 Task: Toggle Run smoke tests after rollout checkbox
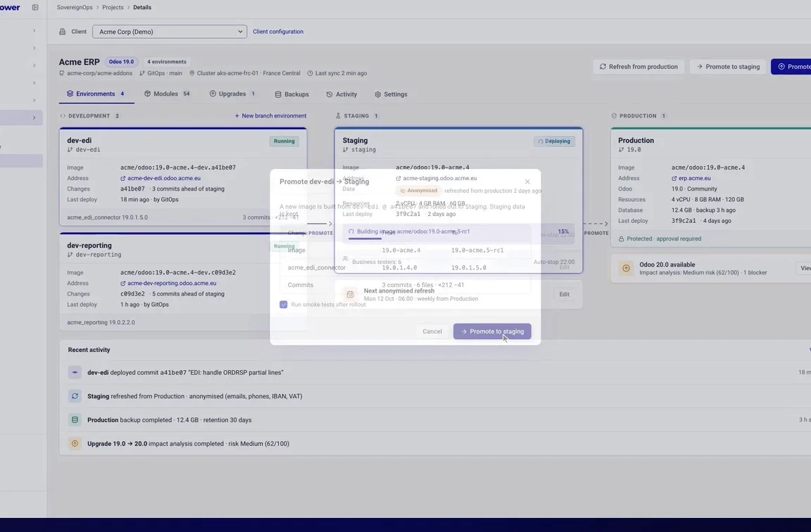[x=284, y=305]
